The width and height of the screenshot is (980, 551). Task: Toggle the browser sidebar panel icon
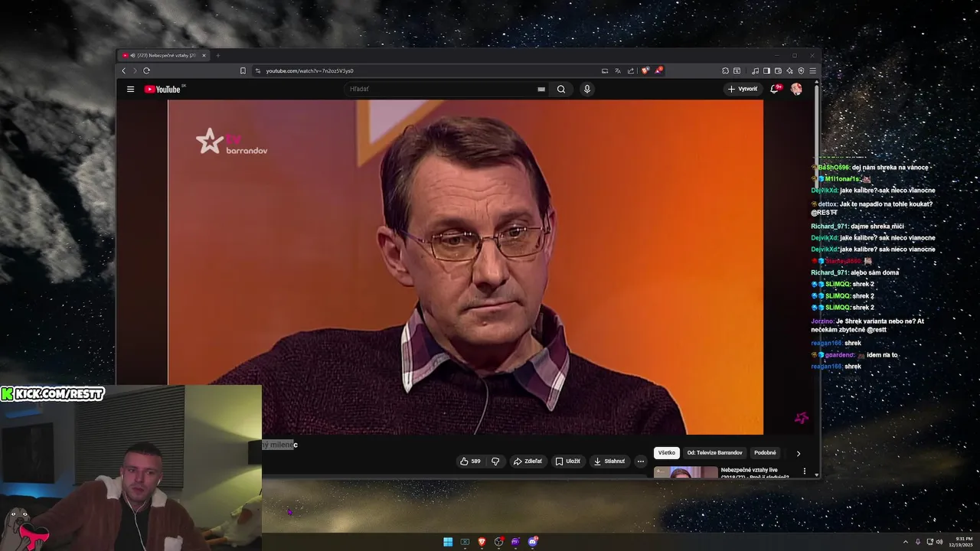766,70
